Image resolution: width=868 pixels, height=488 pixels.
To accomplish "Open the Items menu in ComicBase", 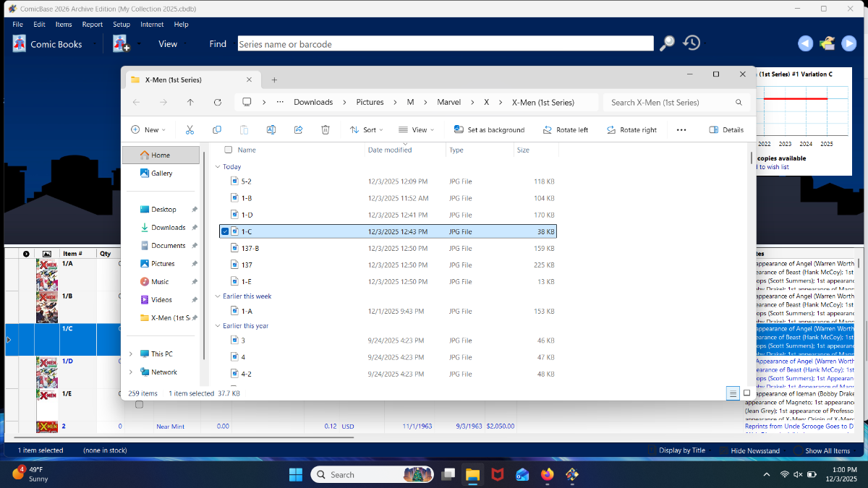I will click(x=64, y=25).
